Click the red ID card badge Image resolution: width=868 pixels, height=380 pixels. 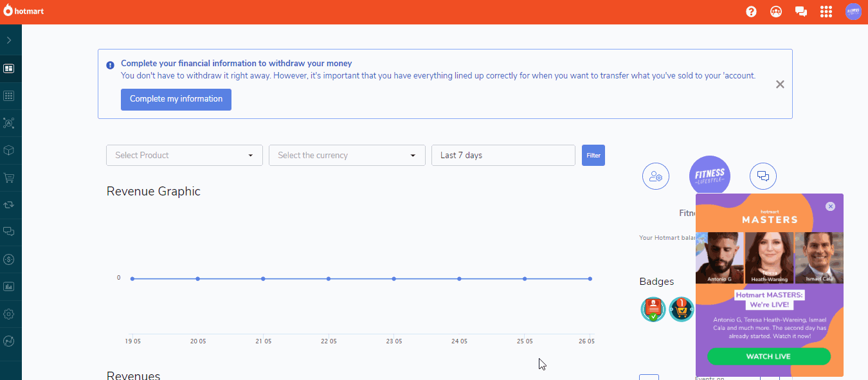tap(653, 309)
